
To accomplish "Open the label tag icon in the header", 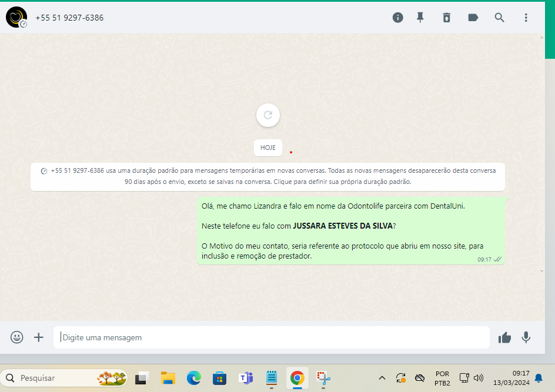I will coord(473,17).
